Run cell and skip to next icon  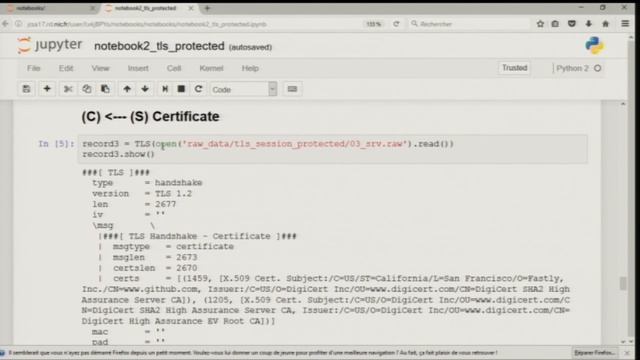point(165,89)
